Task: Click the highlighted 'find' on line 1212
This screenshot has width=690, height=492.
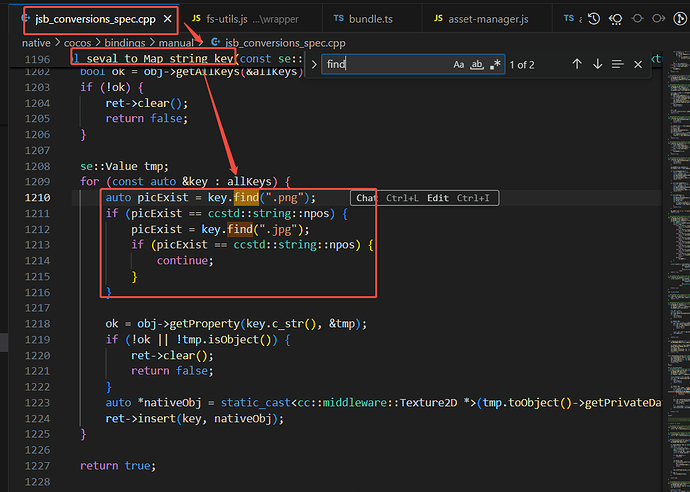Action: tap(240, 229)
